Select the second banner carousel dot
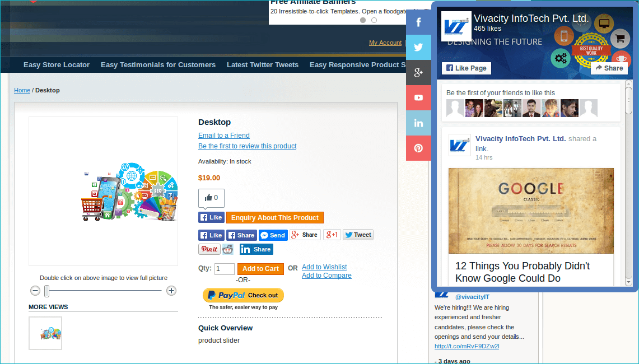 coord(374,20)
